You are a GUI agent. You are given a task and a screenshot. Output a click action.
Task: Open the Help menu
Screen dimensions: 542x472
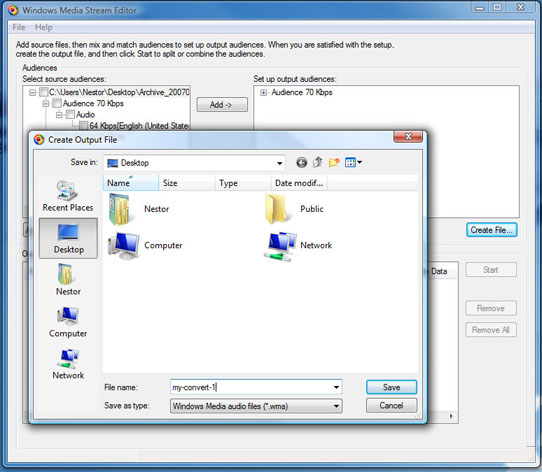(44, 27)
